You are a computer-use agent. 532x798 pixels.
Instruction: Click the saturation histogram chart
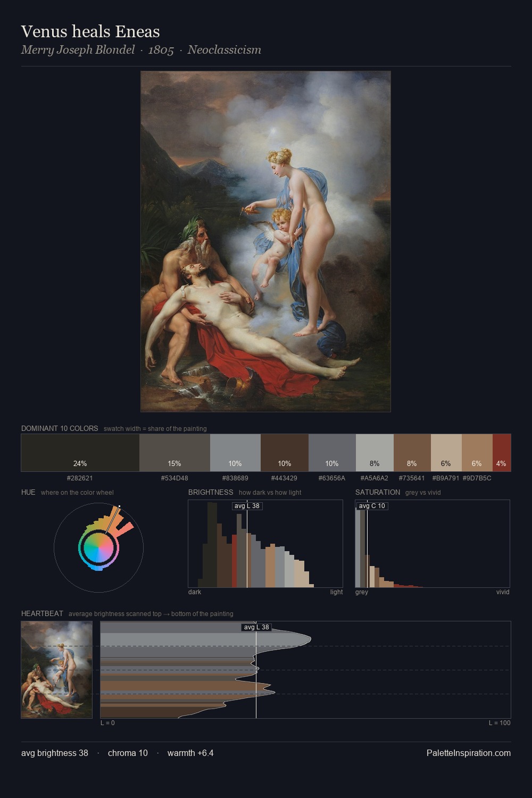[433, 544]
